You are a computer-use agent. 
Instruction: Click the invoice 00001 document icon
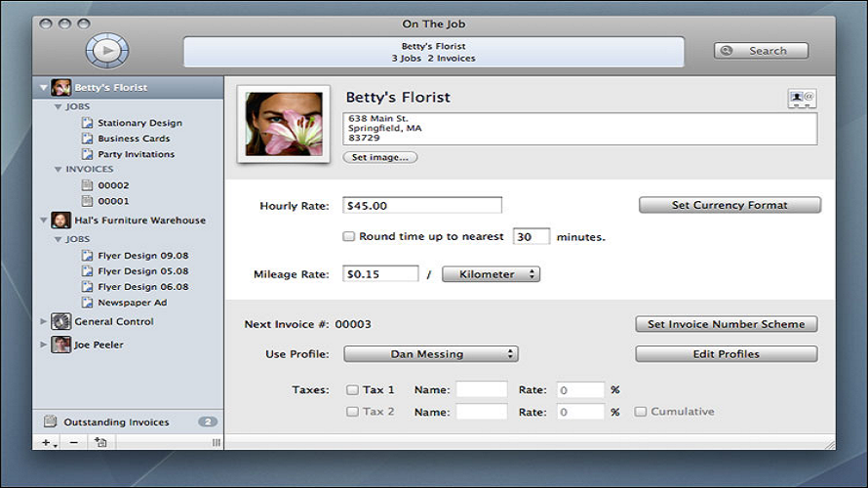coord(87,200)
